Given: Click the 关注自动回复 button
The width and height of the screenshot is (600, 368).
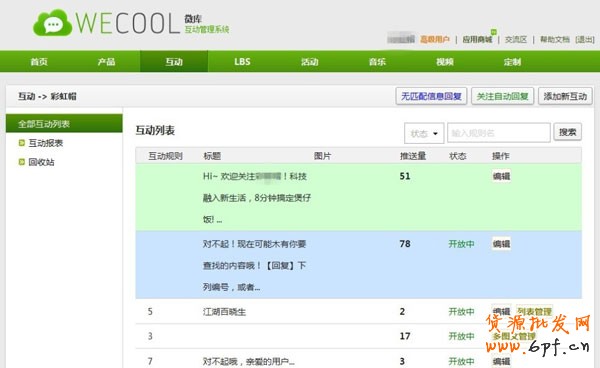Looking at the screenshot, I should coord(502,96).
